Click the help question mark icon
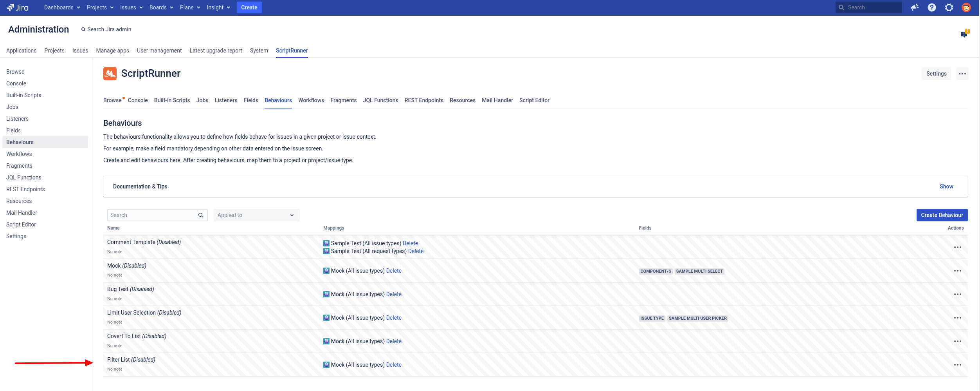 (932, 7)
